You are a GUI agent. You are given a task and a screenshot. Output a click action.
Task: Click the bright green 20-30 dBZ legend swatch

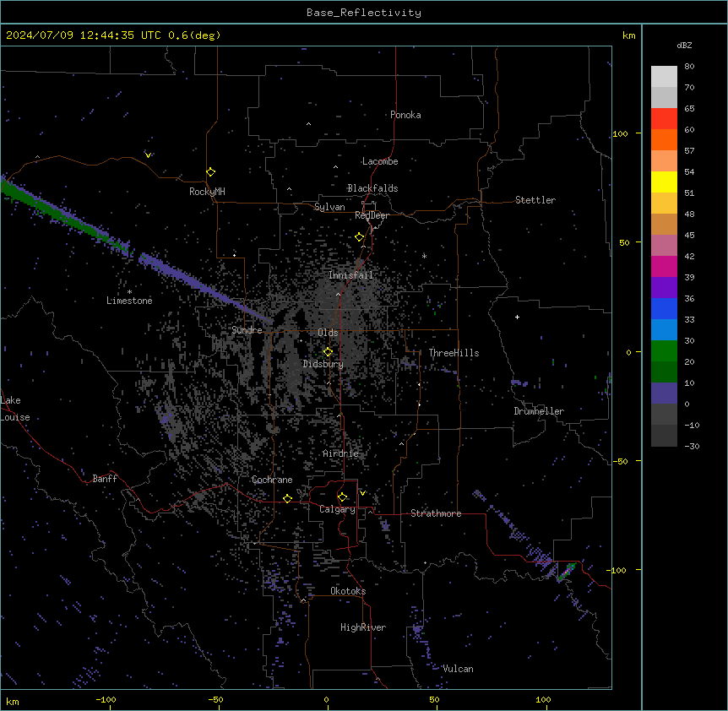tap(664, 351)
